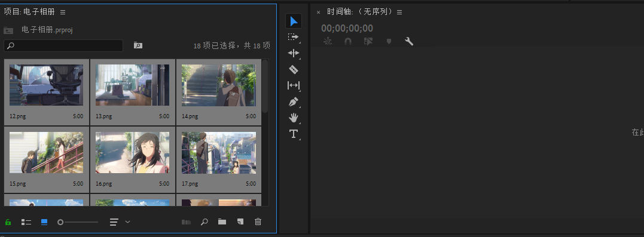Switch to icon view
The image size is (644, 237).
[x=44, y=222]
